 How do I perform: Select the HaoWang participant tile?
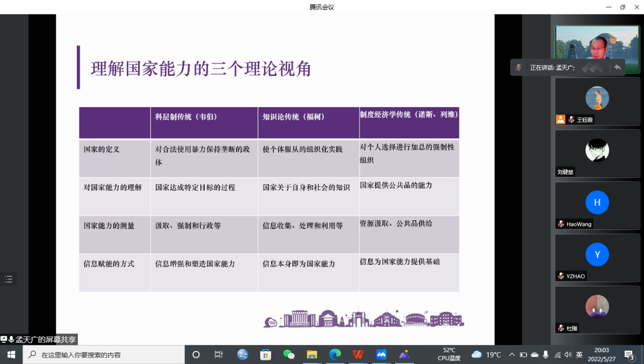[597, 205]
